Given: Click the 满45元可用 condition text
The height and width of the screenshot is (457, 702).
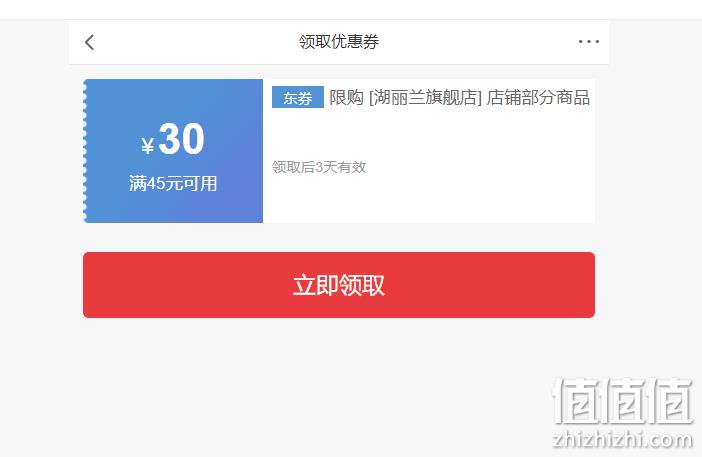Looking at the screenshot, I should (x=173, y=184).
